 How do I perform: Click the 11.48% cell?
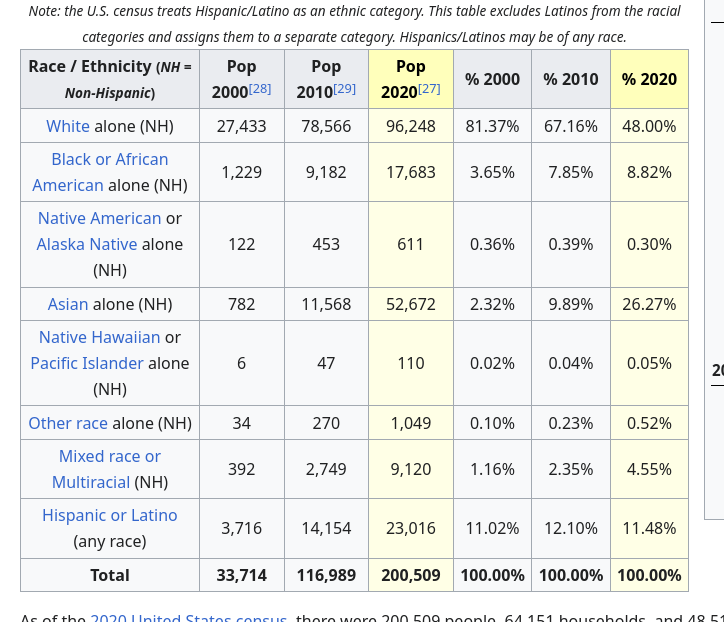pos(649,528)
